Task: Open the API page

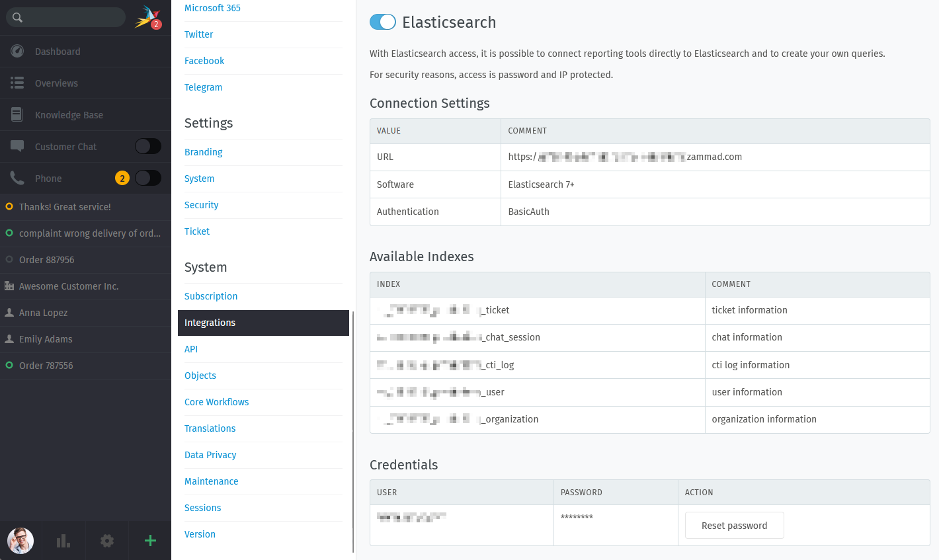Action: tap(191, 349)
